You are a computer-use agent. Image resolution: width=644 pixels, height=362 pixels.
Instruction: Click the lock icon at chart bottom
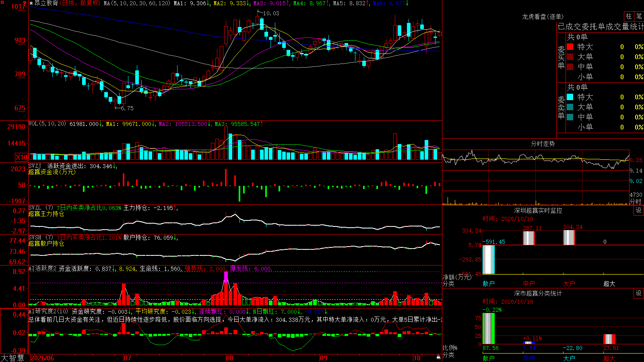click(x=438, y=357)
